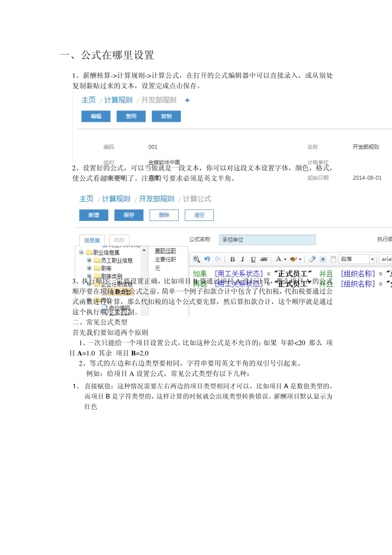Click the green 如果 keyword in the formula

coord(200,274)
